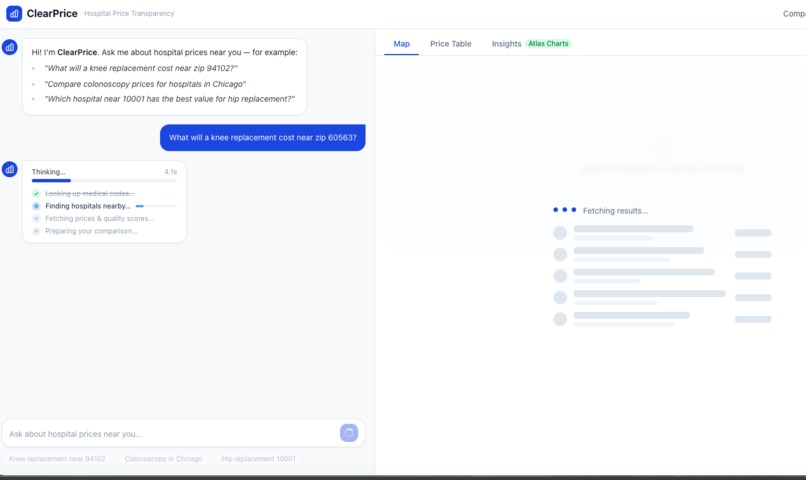Click the 'Thinking...' label
The image size is (806, 480).
coord(49,172)
